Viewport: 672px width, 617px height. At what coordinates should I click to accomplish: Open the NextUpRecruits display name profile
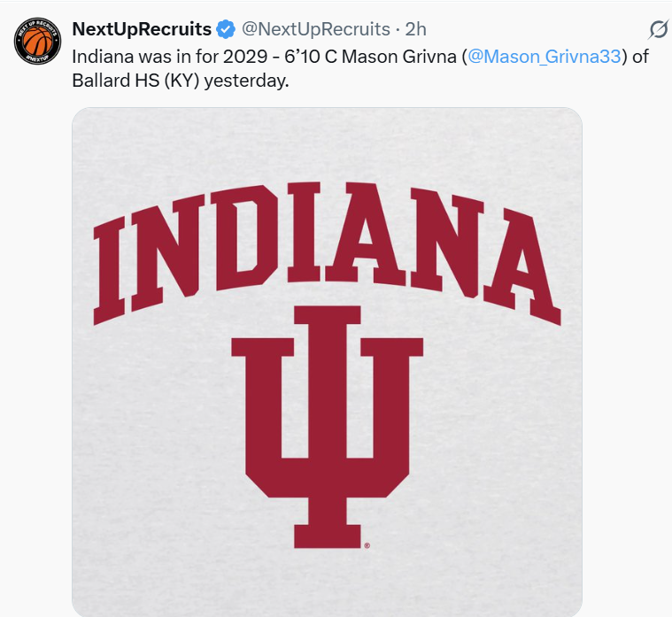(x=142, y=29)
